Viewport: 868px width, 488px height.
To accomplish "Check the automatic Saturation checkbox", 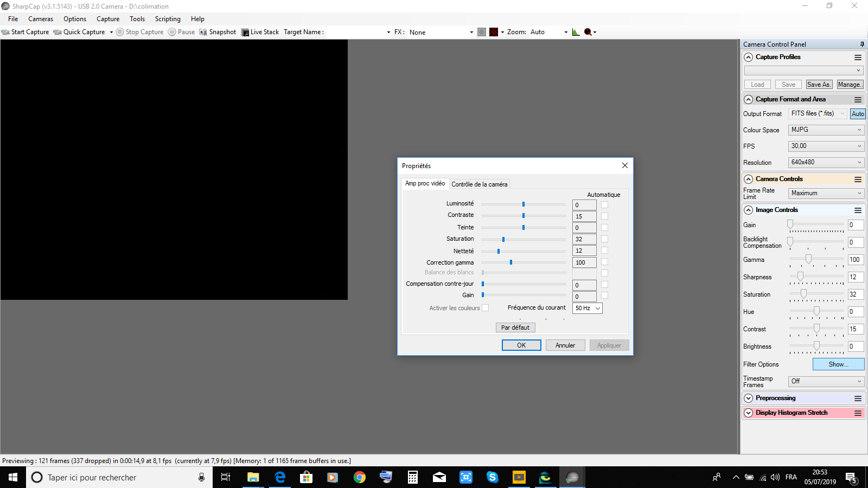I will pos(604,239).
